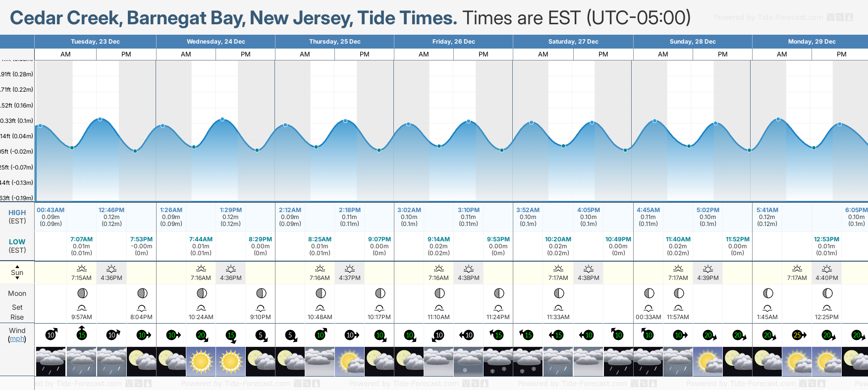
Task: Click sunny weather icon under Wednesday's 20 mph wind
Action: (201, 362)
